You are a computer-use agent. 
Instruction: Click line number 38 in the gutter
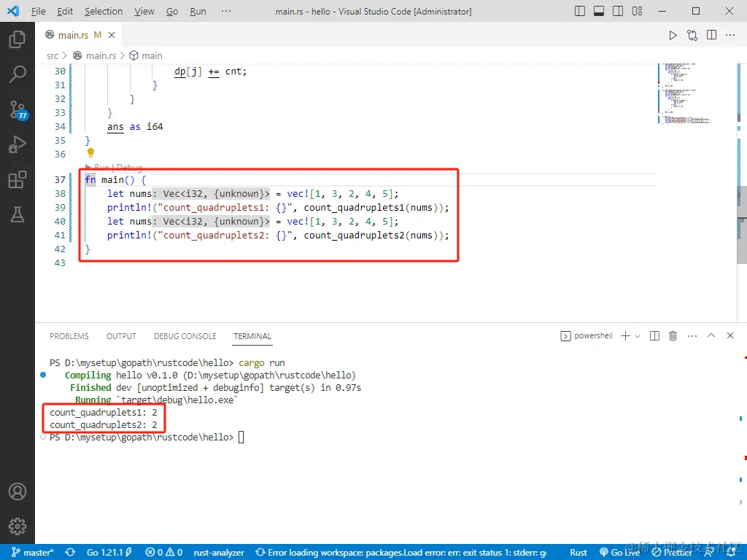pos(60,194)
